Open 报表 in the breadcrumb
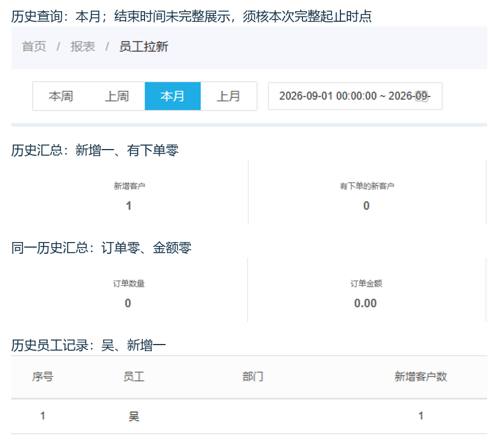This screenshot has height=437, width=504. [x=83, y=47]
